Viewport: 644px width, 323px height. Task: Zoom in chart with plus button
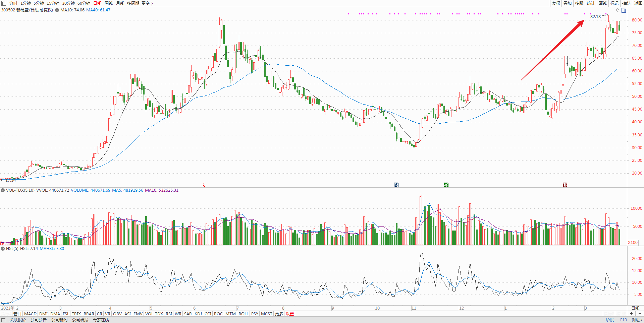tap(631, 314)
